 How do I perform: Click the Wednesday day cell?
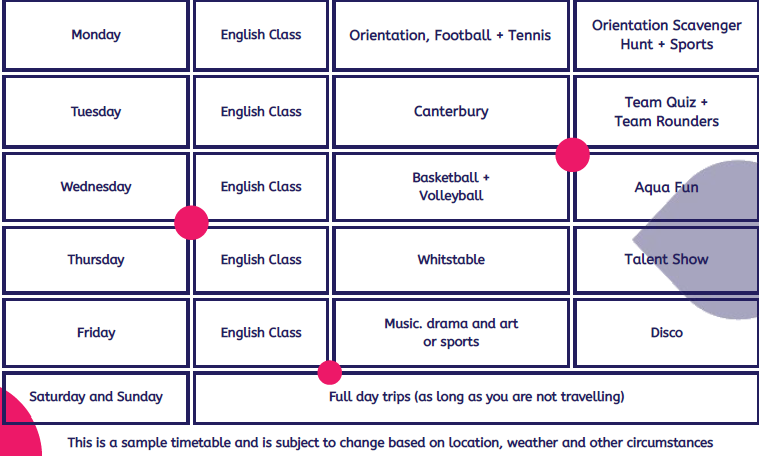(96, 186)
